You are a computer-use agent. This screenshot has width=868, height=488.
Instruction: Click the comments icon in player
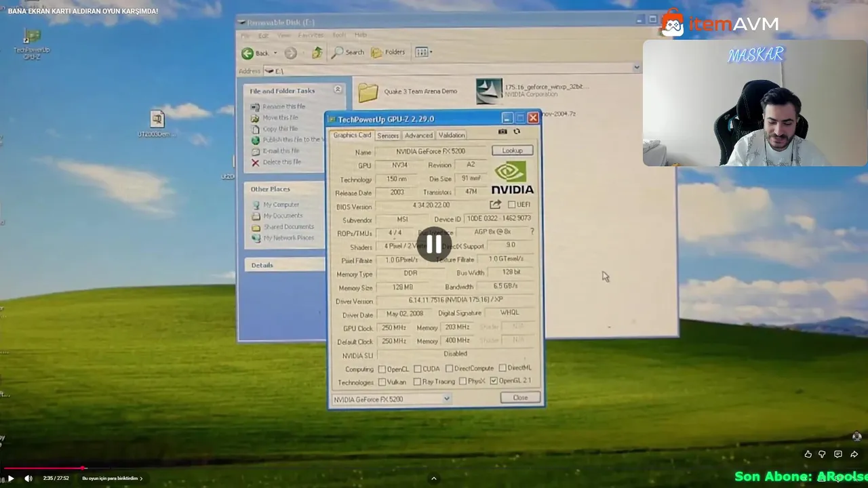point(838,454)
